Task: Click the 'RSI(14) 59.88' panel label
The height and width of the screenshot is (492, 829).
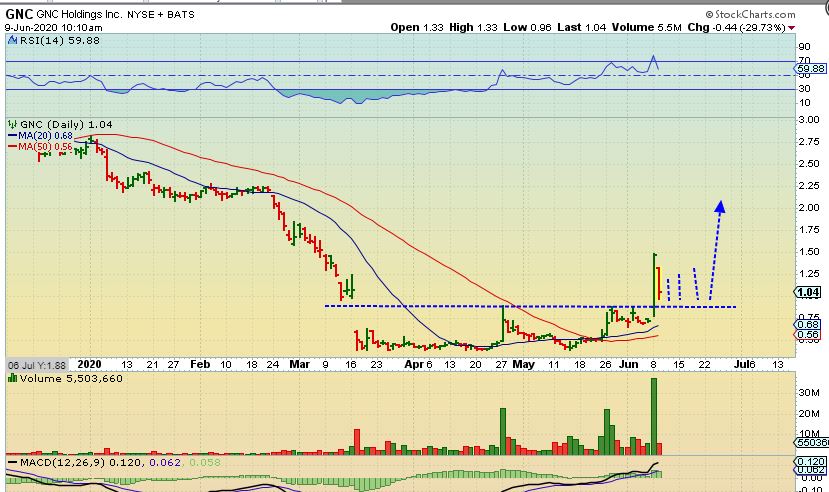Action: click(60, 41)
